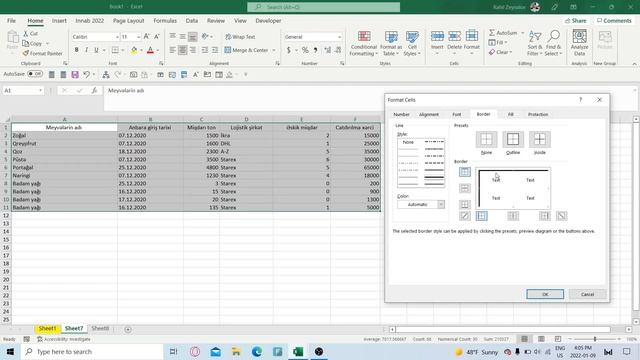Cancel the Format Cells dialog
The height and width of the screenshot is (360, 640).
[x=587, y=294]
